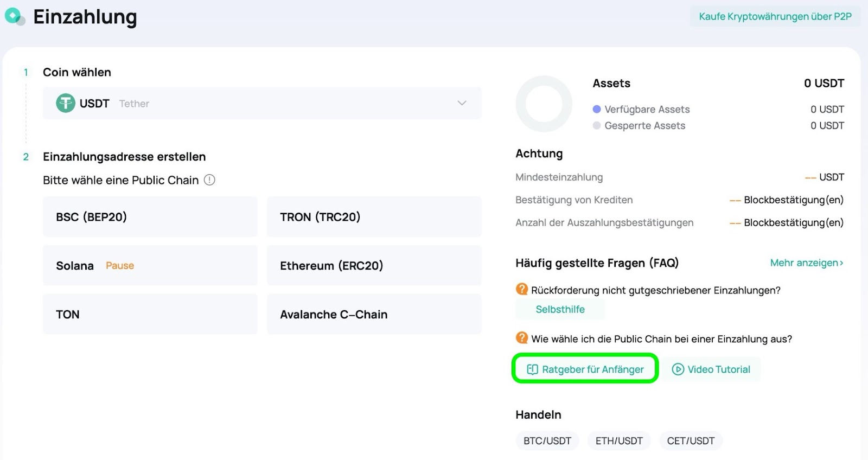Click the Einzahlungsadresse erstellen heading

click(x=124, y=157)
